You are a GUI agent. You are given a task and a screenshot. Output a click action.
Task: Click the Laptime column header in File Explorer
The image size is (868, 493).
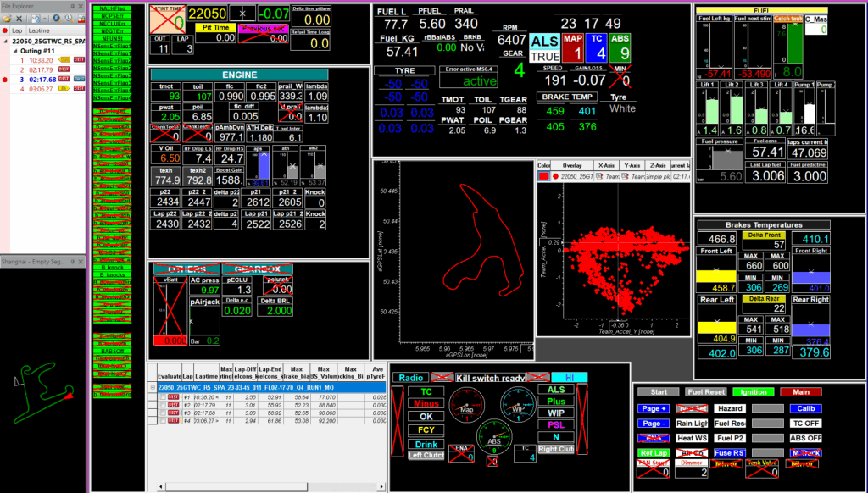41,29
